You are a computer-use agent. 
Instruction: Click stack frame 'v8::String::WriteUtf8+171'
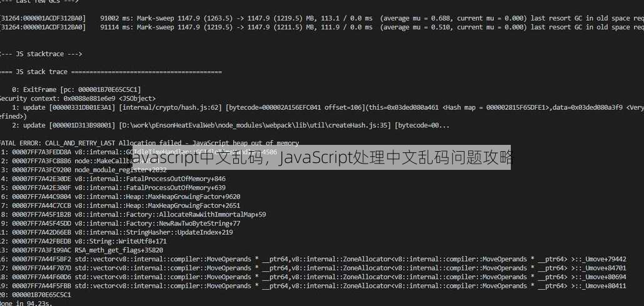coord(121,241)
